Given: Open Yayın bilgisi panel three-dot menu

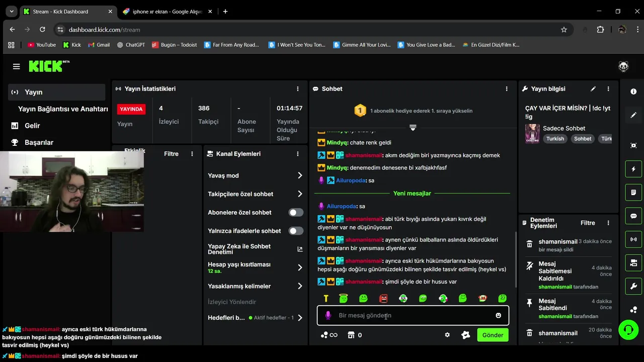Looking at the screenshot, I should pyautogui.click(x=608, y=88).
